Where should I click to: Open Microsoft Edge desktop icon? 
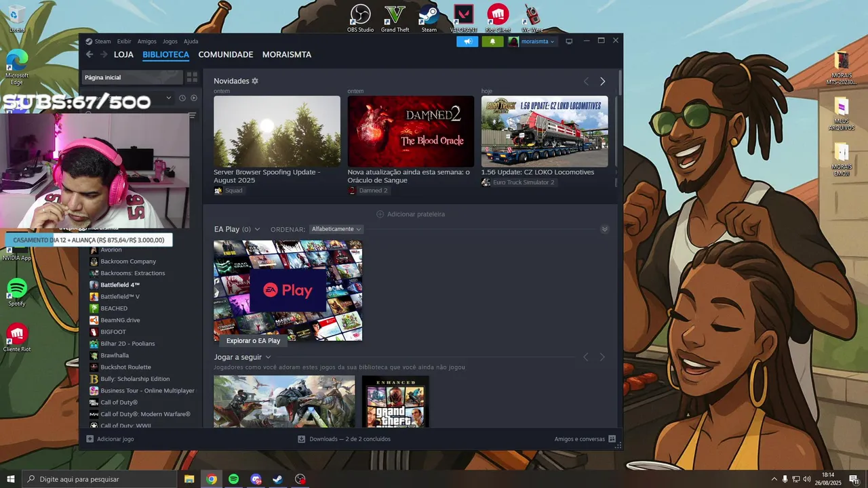[17, 66]
